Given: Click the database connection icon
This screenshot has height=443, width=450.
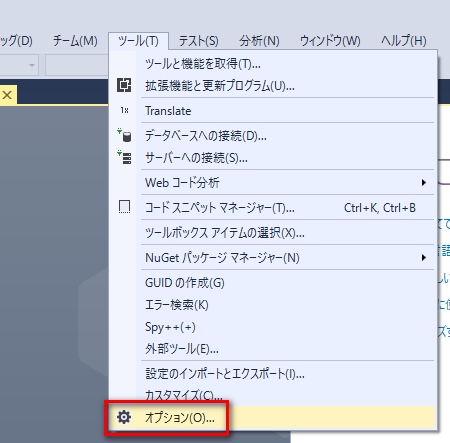Looking at the screenshot, I should click(124, 135).
